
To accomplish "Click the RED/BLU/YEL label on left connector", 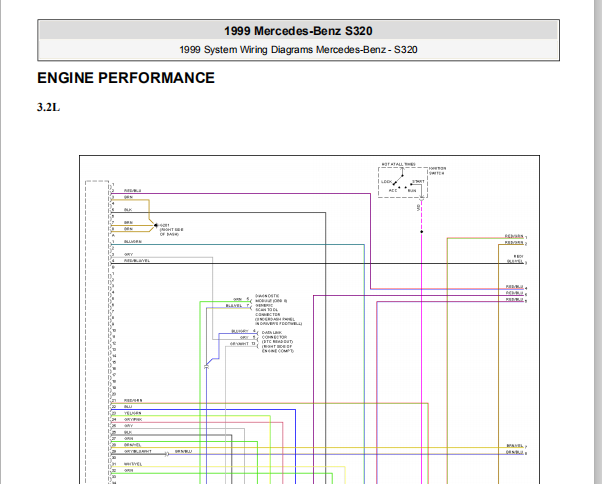I will pyautogui.click(x=137, y=261).
